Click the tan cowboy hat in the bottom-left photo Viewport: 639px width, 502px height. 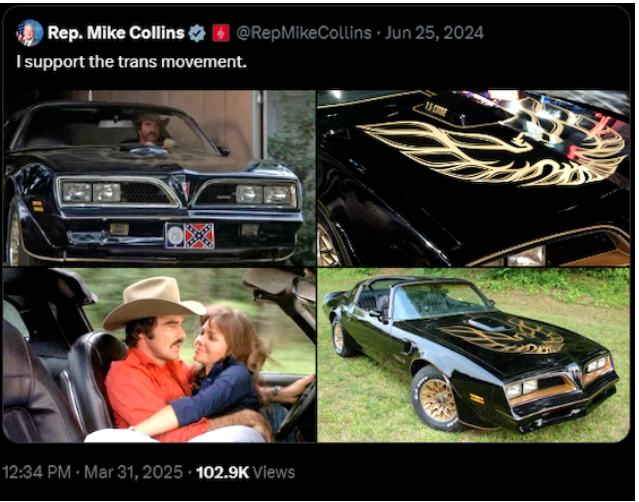(x=154, y=302)
